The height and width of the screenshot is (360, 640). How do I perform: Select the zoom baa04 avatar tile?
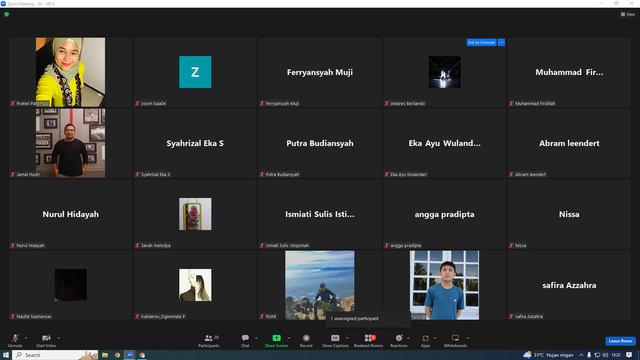click(x=195, y=72)
